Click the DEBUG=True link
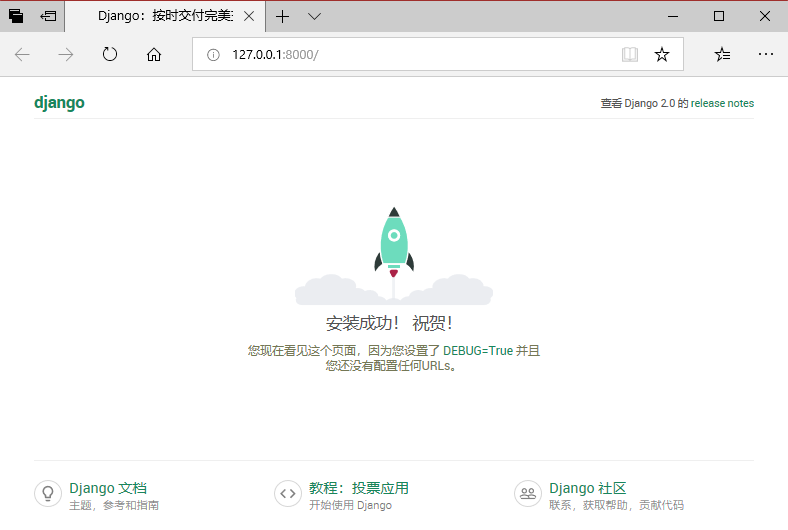788x530 pixels. [x=477, y=351]
